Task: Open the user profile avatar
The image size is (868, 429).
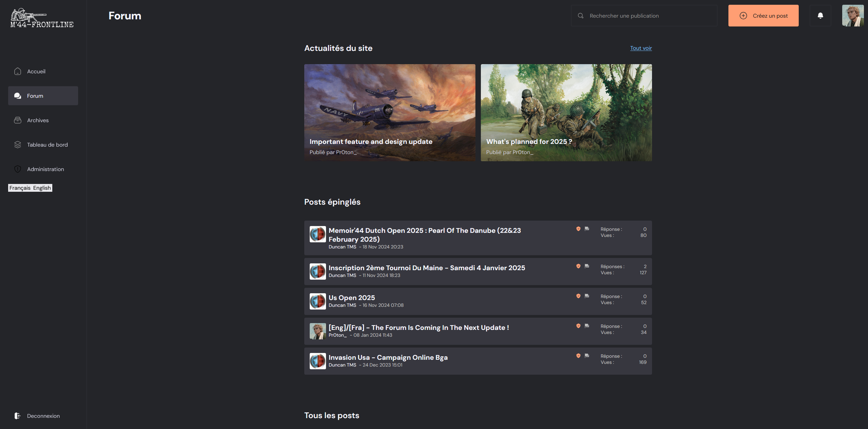Action: (x=853, y=16)
